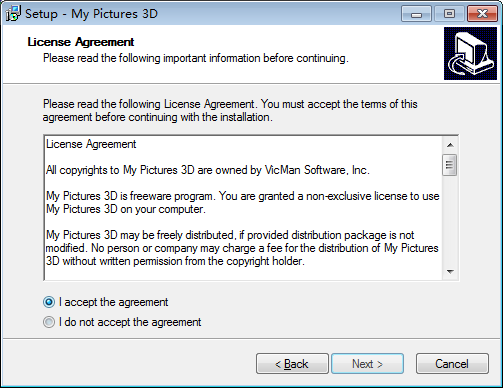Click the license scrollbar up arrow
The image size is (503, 388).
(450, 145)
